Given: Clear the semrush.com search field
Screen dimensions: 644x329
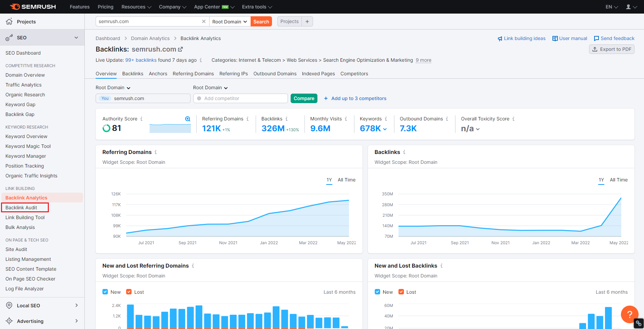Looking at the screenshot, I should (204, 21).
